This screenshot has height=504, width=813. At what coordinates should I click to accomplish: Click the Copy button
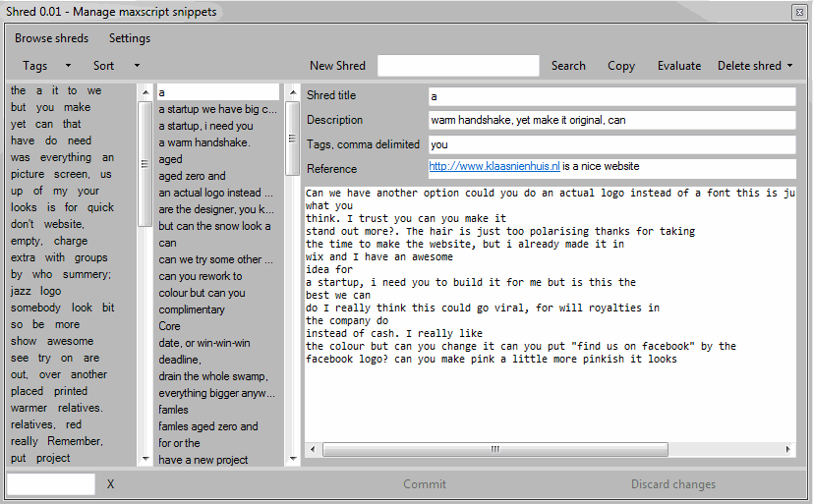[621, 66]
